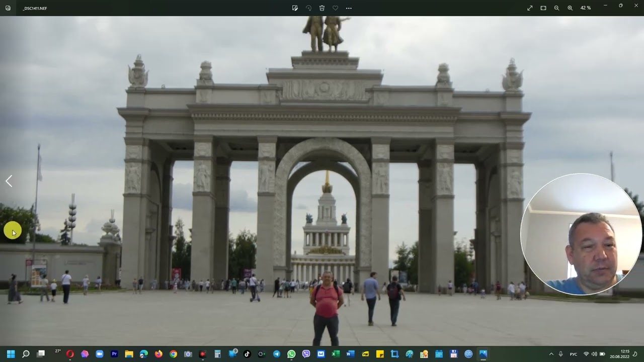Delete the photo with the trash icon
The width and height of the screenshot is (644, 362).
tap(322, 8)
